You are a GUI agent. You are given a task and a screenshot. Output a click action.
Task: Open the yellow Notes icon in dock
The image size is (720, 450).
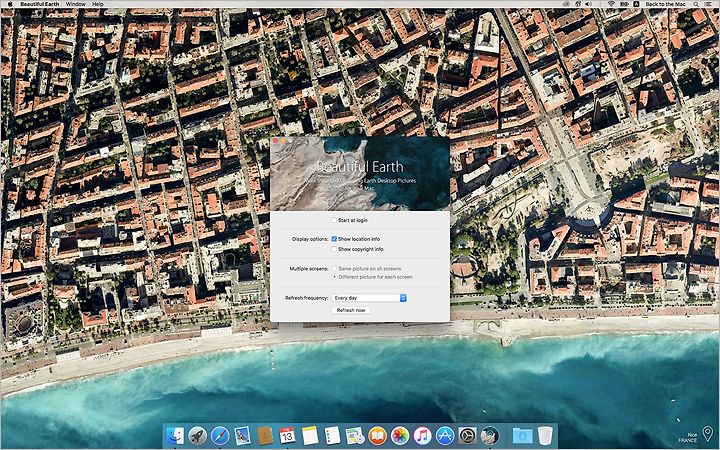(310, 435)
